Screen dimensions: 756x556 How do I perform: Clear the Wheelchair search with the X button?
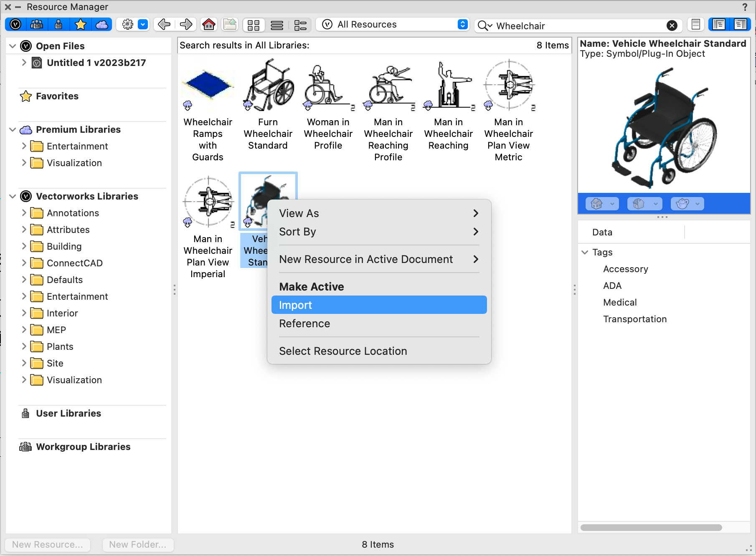pos(672,25)
